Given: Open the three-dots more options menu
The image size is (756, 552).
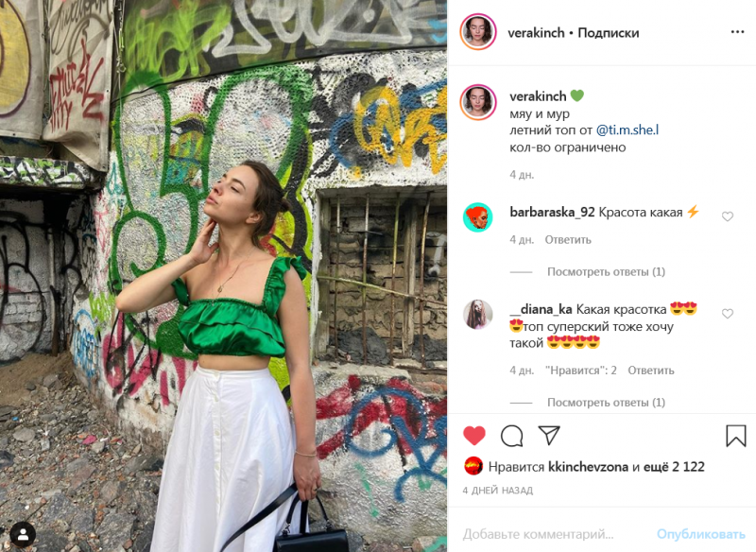Looking at the screenshot, I should pyautogui.click(x=737, y=32).
